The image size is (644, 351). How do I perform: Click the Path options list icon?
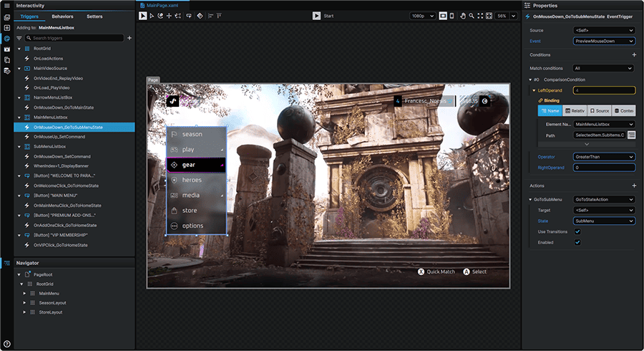pos(632,135)
